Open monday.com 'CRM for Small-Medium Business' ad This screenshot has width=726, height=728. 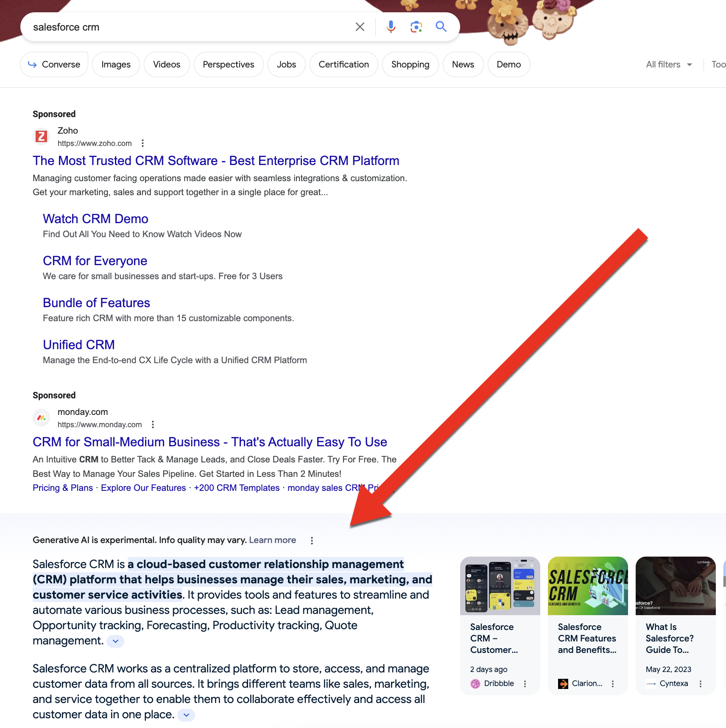210,442
